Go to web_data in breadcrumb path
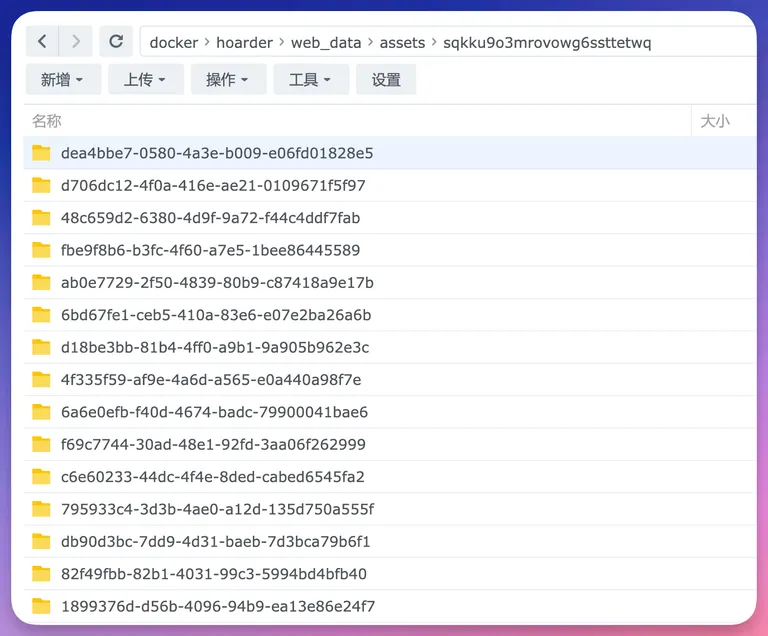Screen dimensions: 768x636 pyautogui.click(x=326, y=43)
